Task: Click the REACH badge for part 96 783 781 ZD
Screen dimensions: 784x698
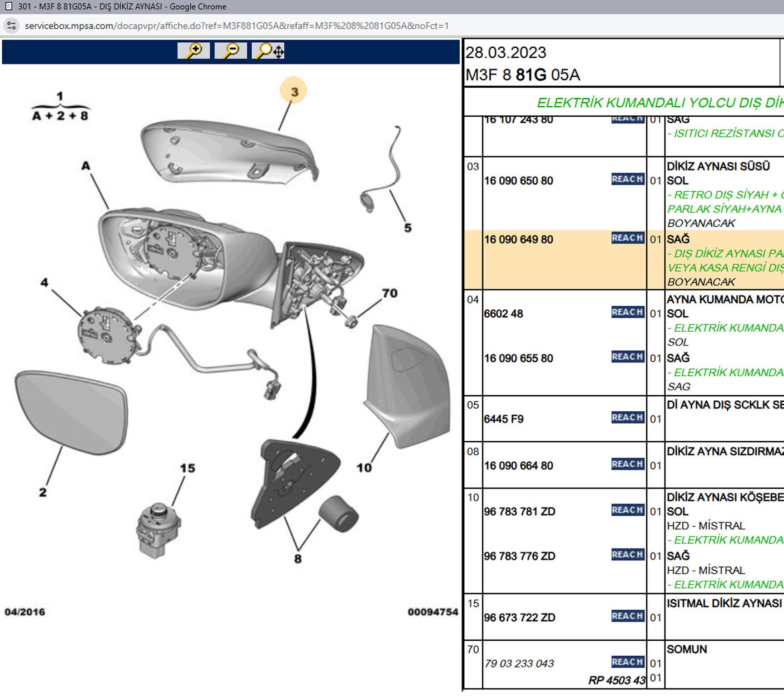Action: pyautogui.click(x=627, y=510)
